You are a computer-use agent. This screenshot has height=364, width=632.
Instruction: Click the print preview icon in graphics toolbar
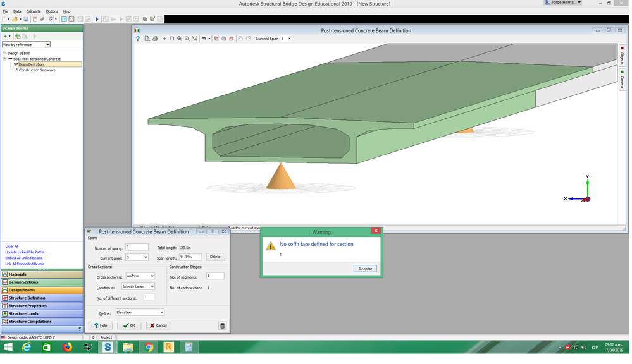point(147,39)
